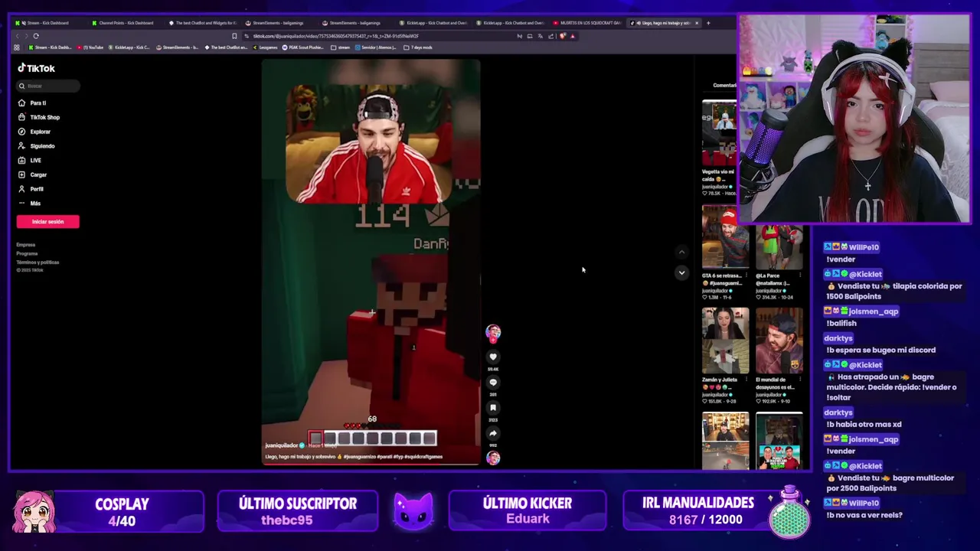980x551 pixels.
Task: Open the 'Vegetta vio mi caída' video
Action: (x=719, y=133)
